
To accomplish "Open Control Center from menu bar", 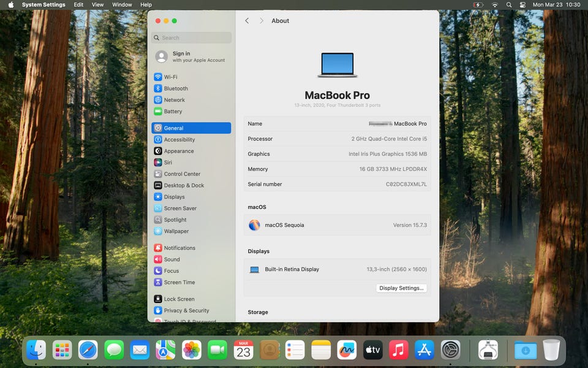I will [x=522, y=5].
